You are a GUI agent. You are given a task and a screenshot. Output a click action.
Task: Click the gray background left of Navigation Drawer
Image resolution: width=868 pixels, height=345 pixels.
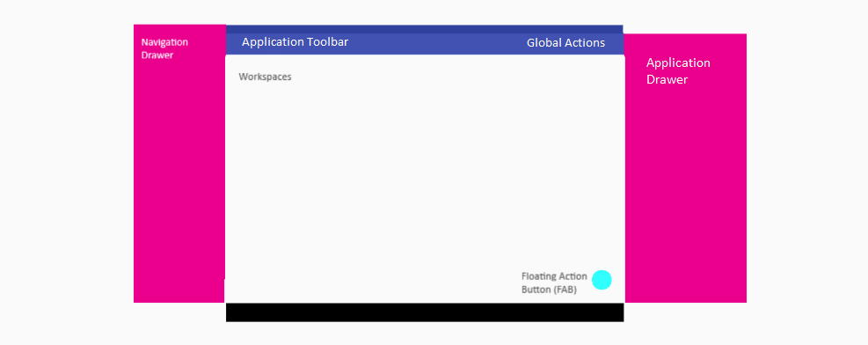click(x=67, y=166)
